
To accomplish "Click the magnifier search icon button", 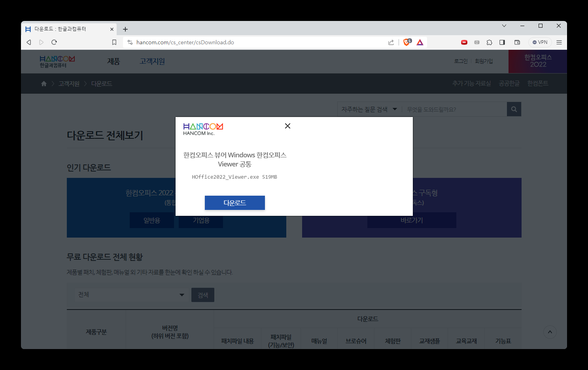I will (x=514, y=109).
